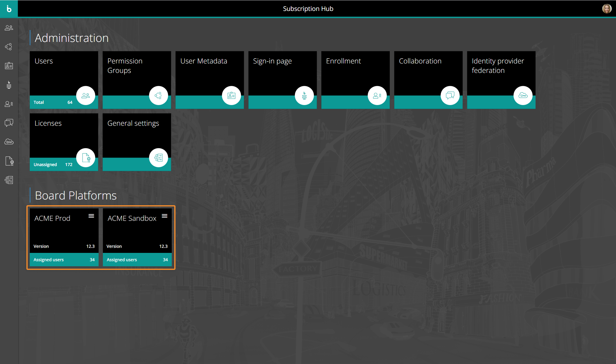Expand the ACME Prod tile hamburger menu

tap(91, 216)
